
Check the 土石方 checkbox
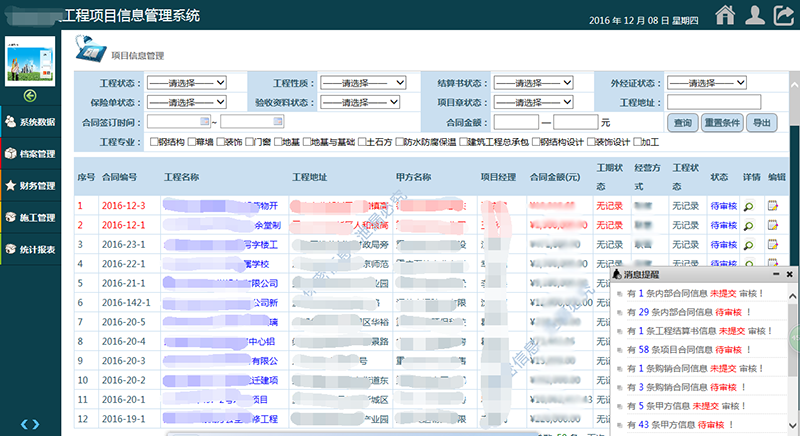pos(362,141)
